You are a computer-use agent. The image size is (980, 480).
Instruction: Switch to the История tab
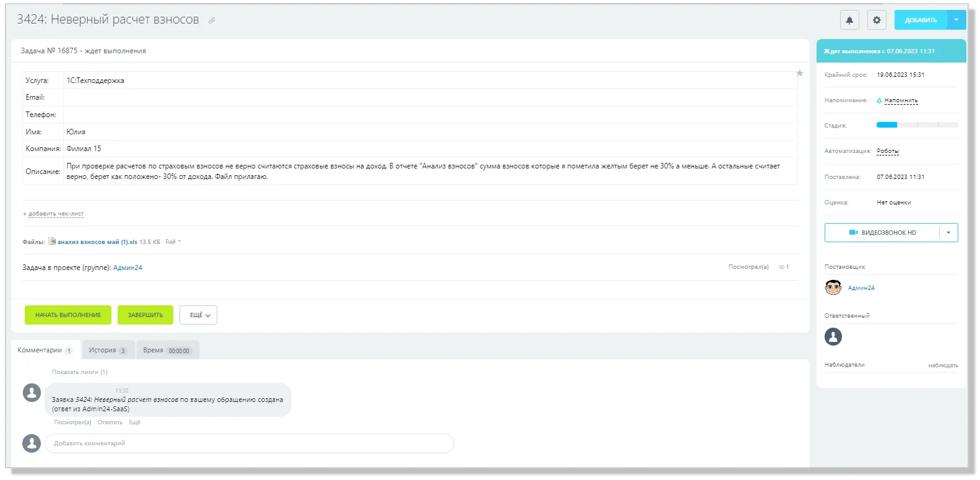(108, 350)
